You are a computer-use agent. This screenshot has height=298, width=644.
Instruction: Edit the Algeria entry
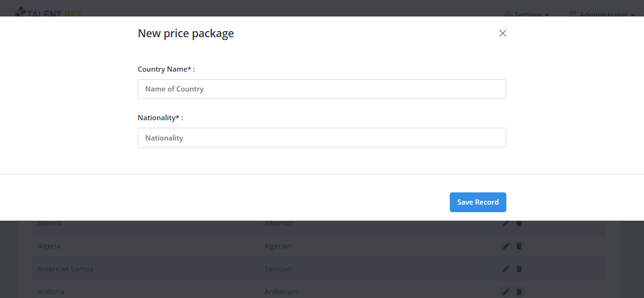505,246
